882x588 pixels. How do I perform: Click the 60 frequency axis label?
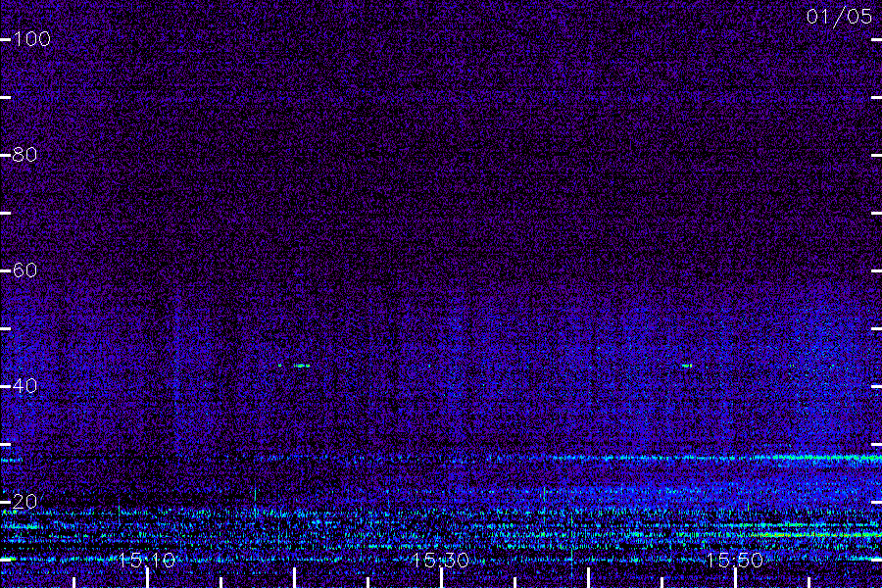tap(24, 270)
